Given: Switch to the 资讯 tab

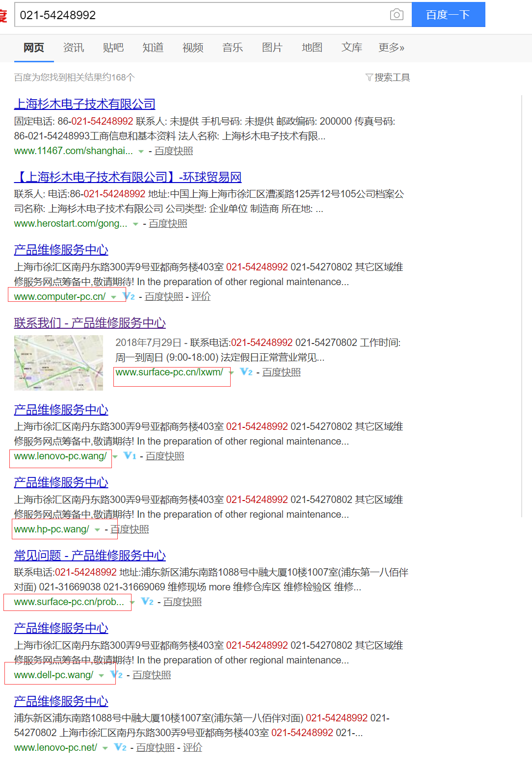Looking at the screenshot, I should (74, 48).
